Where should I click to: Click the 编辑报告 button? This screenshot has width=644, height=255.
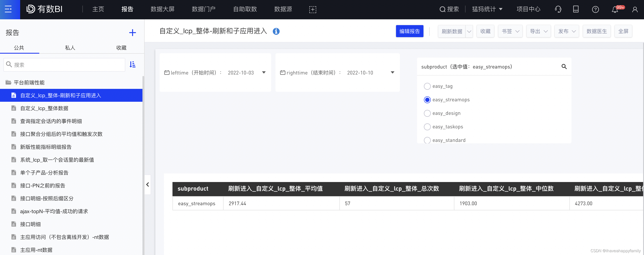click(409, 31)
